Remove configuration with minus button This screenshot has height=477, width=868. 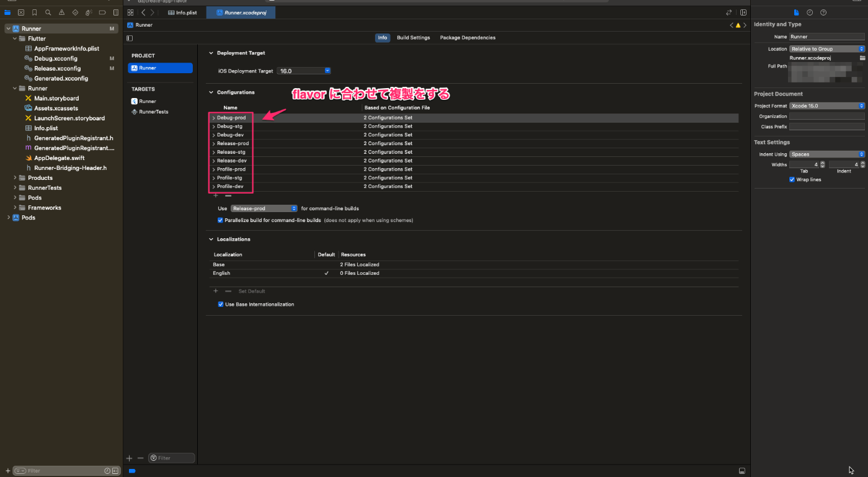point(228,195)
